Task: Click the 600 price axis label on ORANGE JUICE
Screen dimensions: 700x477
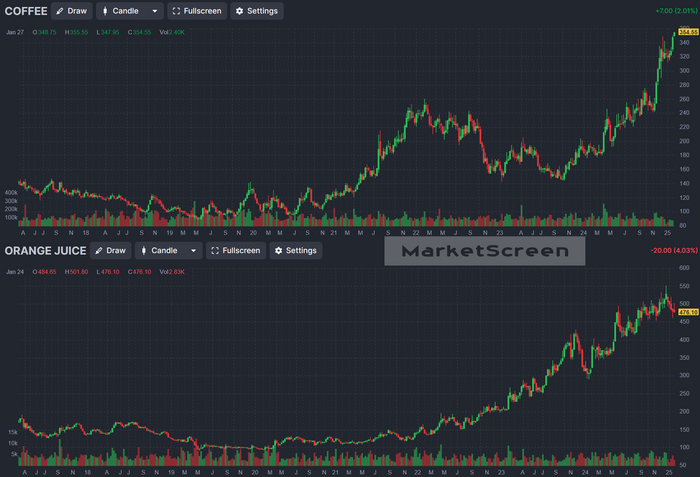Action: tap(684, 268)
